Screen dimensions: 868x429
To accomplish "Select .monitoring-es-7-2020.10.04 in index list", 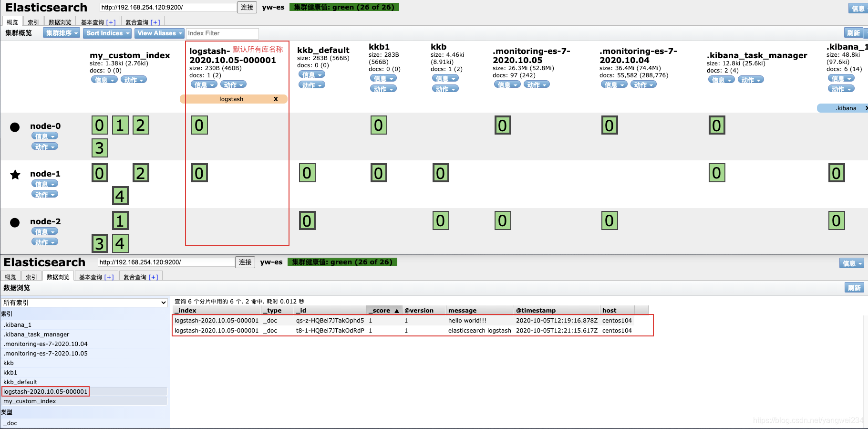I will click(x=84, y=344).
